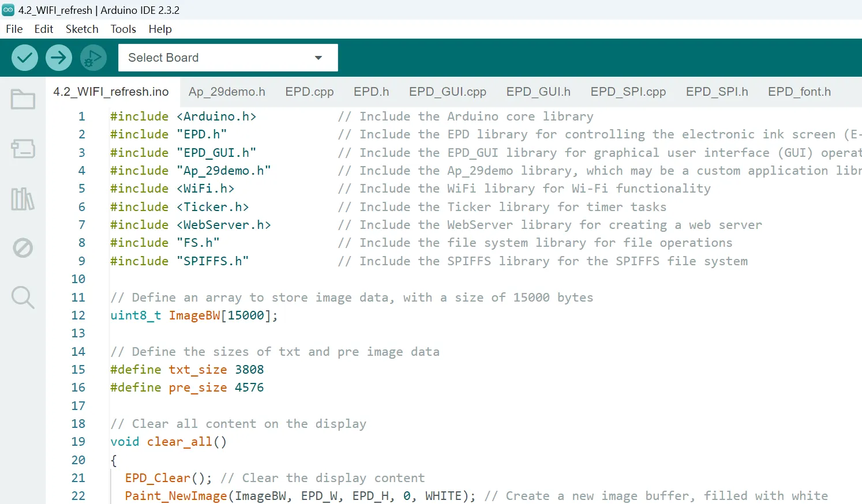Image resolution: width=862 pixels, height=504 pixels.
Task: Open the Boards Manager sidebar icon
Action: click(23, 149)
